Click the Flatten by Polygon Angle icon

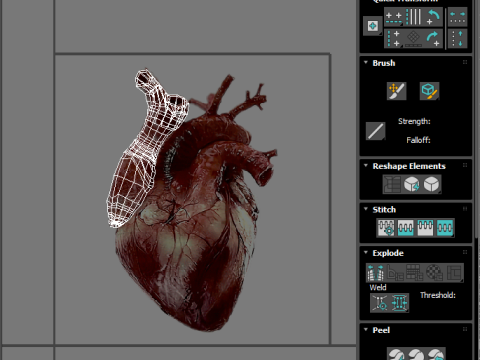pos(395,273)
